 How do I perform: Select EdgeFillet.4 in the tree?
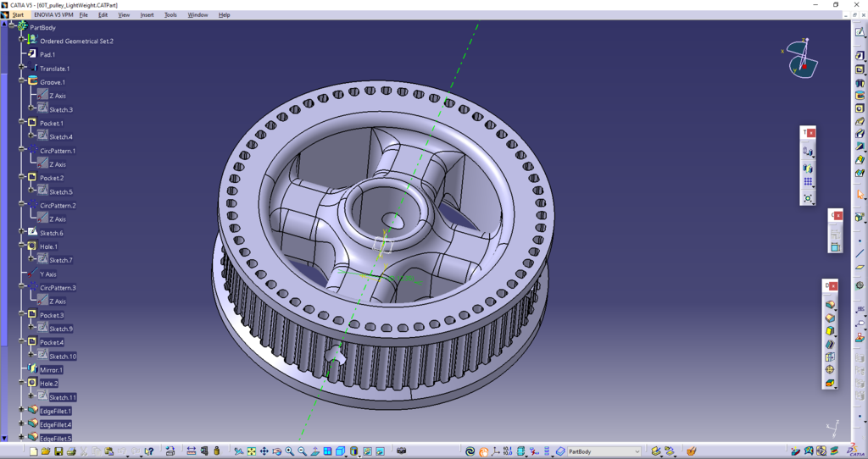tap(55, 425)
